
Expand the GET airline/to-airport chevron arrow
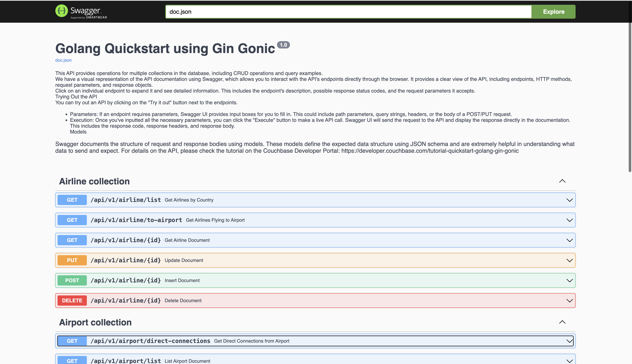[569, 220]
